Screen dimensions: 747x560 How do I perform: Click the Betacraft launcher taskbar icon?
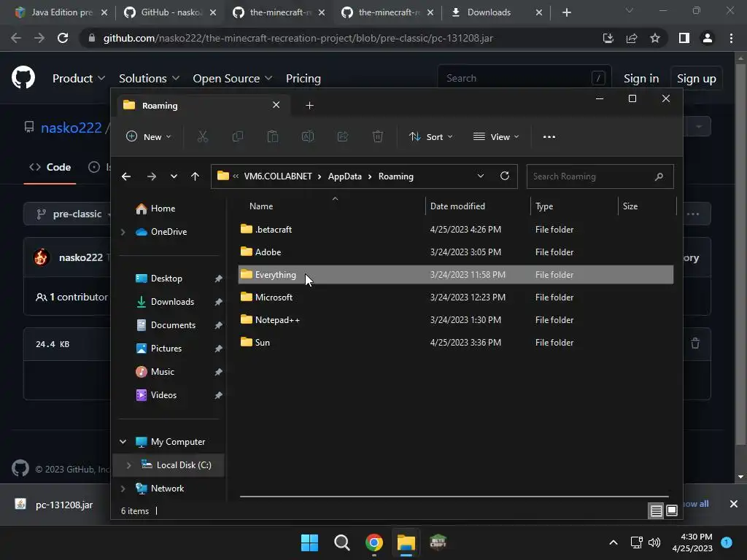[438, 542]
